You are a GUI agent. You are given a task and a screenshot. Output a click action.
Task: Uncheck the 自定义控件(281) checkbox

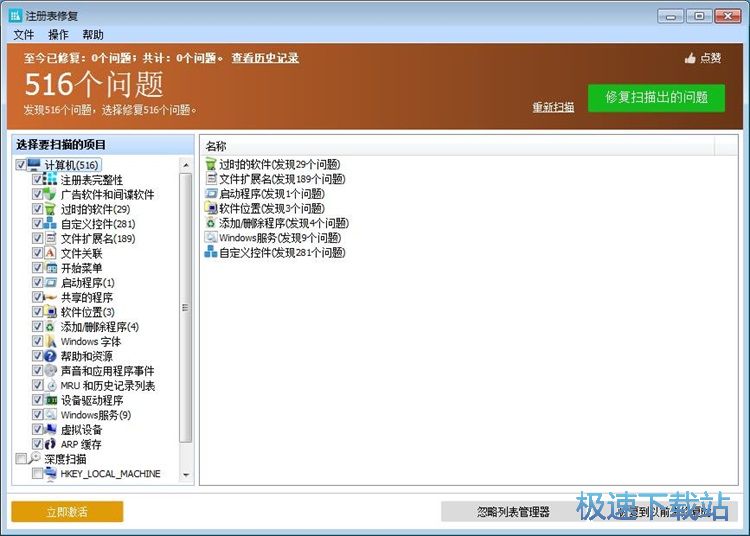click(x=37, y=223)
